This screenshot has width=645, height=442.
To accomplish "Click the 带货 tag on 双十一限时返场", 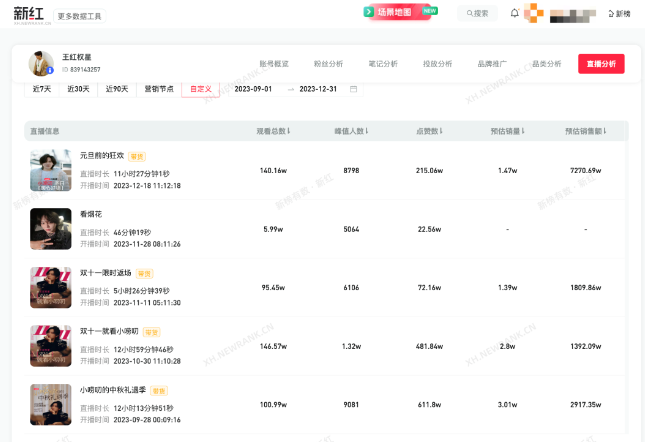I will tap(144, 273).
